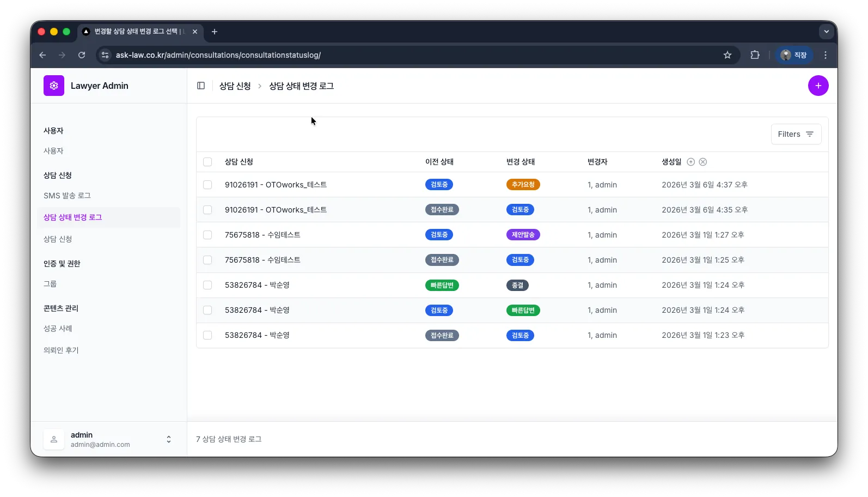Open a new browser tab
868x497 pixels.
click(215, 32)
